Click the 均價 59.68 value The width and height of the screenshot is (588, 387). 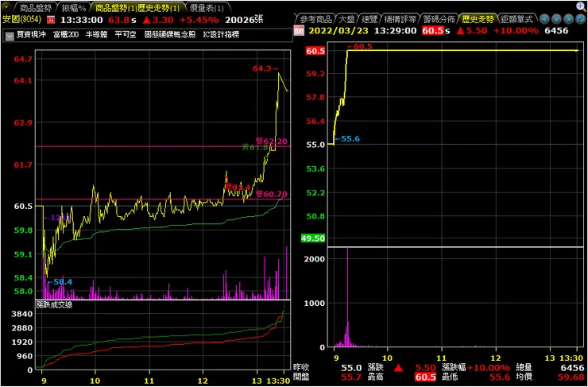(x=572, y=377)
